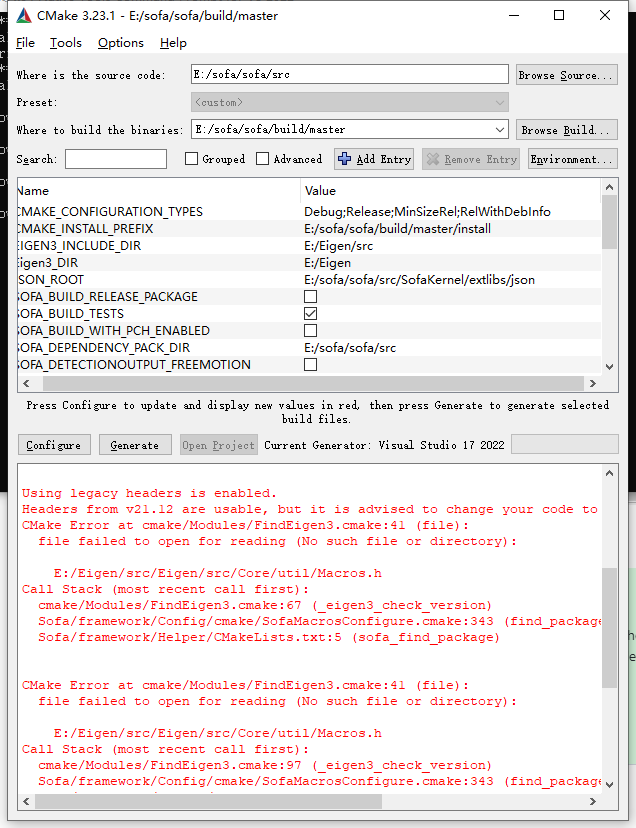Click the greyed Remove Entry button

[471, 159]
